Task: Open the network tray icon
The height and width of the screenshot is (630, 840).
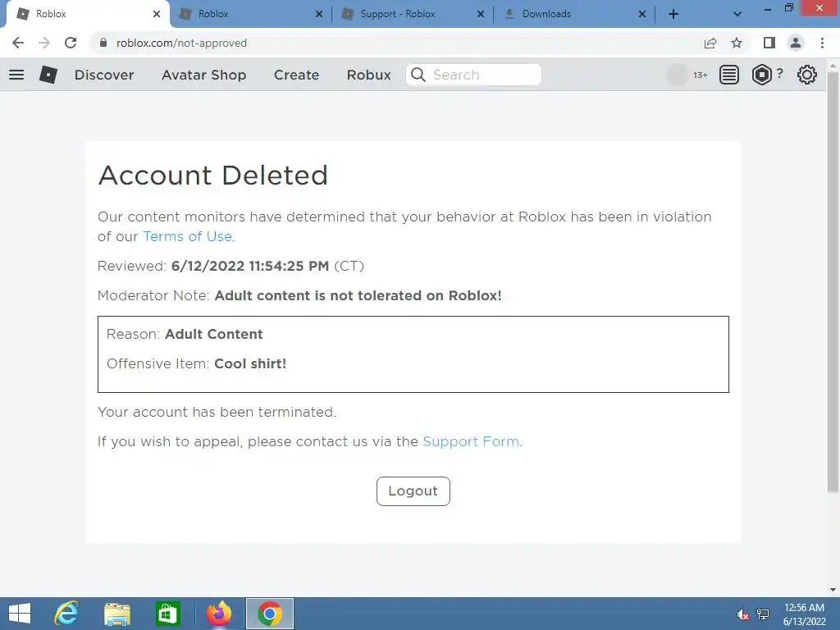Action: tap(763, 614)
